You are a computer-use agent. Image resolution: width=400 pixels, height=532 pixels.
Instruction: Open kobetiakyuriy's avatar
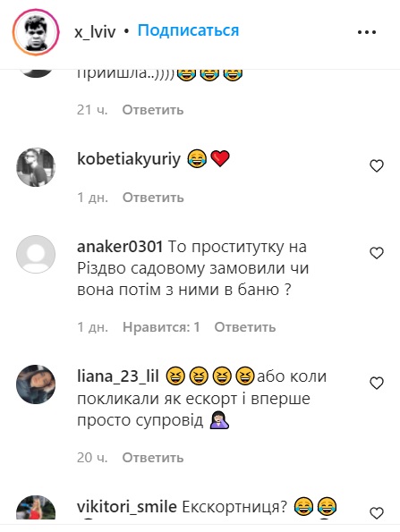pyautogui.click(x=36, y=167)
